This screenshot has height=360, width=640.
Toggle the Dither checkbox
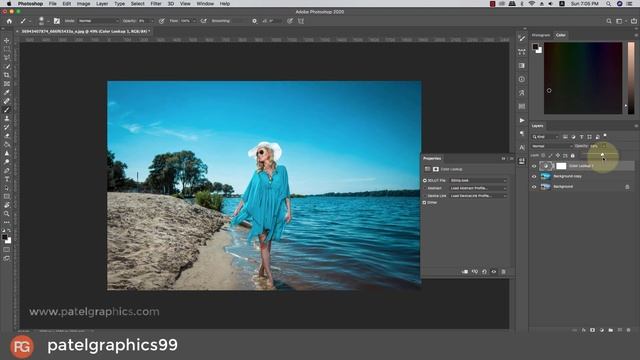pos(424,202)
